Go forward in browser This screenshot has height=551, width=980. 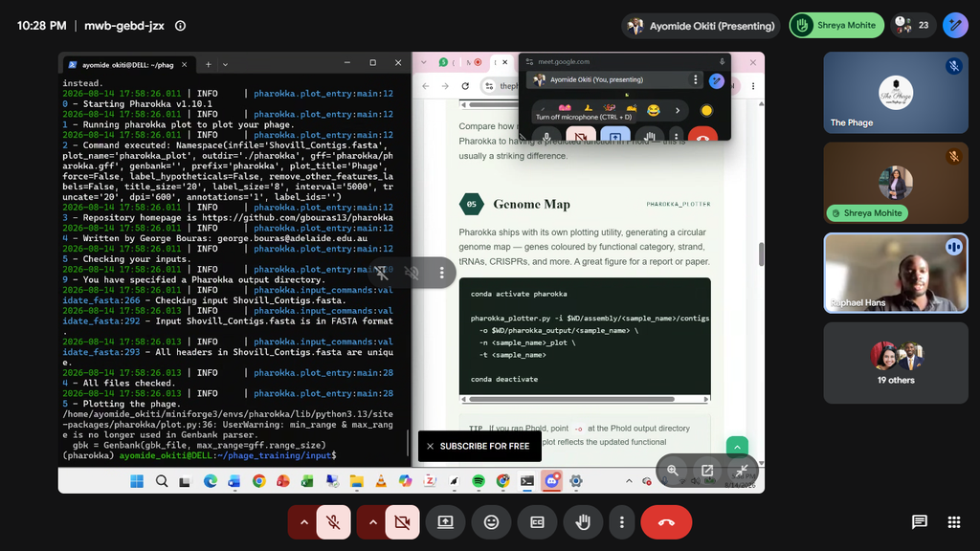445,86
